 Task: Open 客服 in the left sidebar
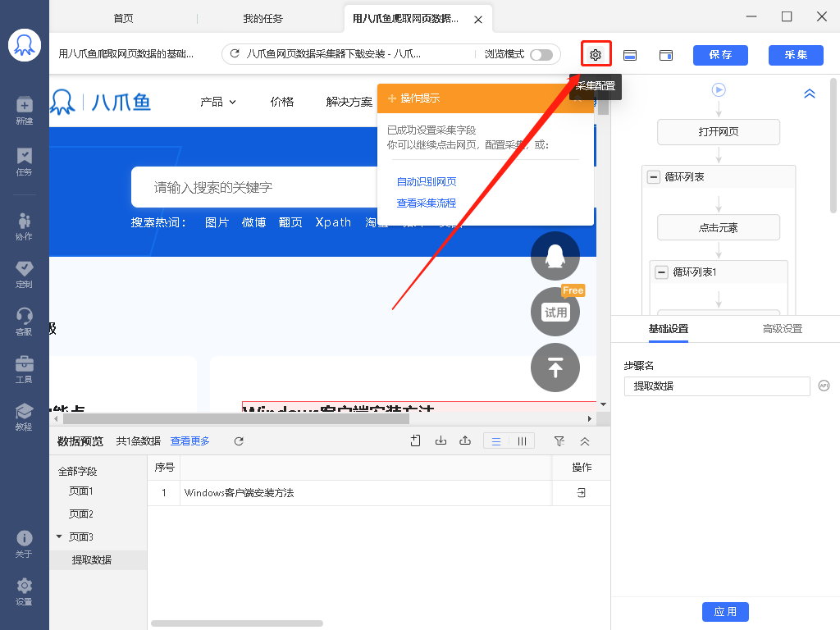pos(24,322)
